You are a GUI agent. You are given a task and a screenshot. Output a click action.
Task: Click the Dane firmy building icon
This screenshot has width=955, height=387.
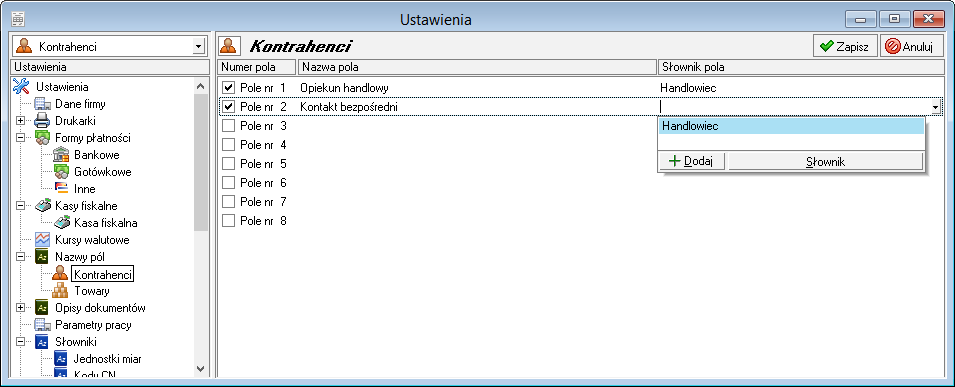[x=42, y=104]
